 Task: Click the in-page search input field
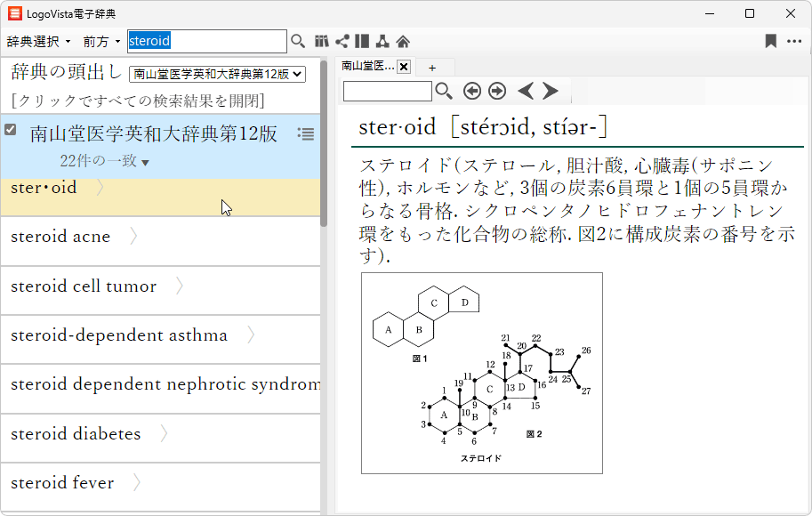pyautogui.click(x=387, y=91)
